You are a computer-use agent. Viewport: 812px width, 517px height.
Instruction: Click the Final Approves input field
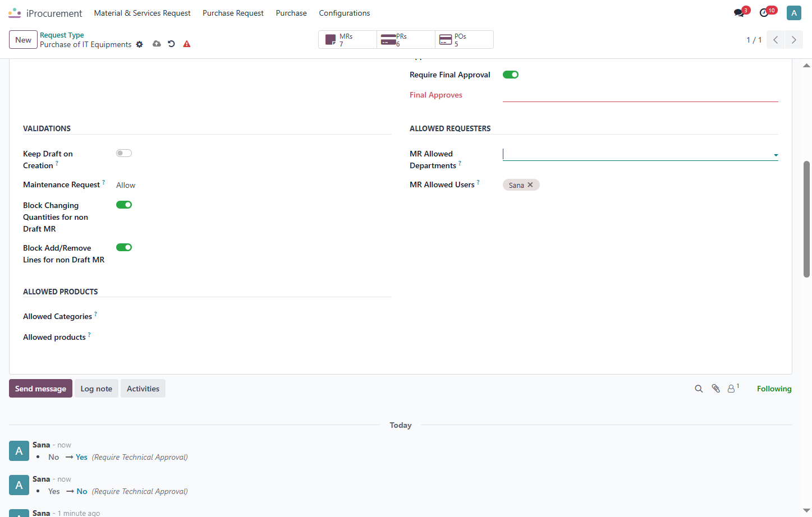point(640,95)
